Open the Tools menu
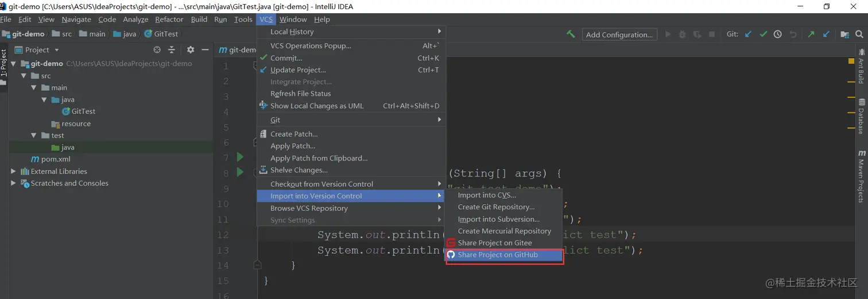Image resolution: width=868 pixels, height=299 pixels. [x=243, y=19]
